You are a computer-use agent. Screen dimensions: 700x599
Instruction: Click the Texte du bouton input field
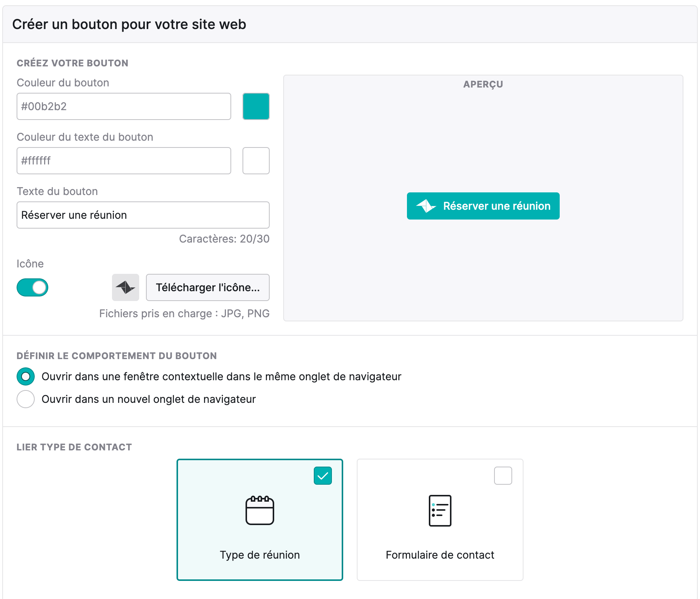click(143, 215)
